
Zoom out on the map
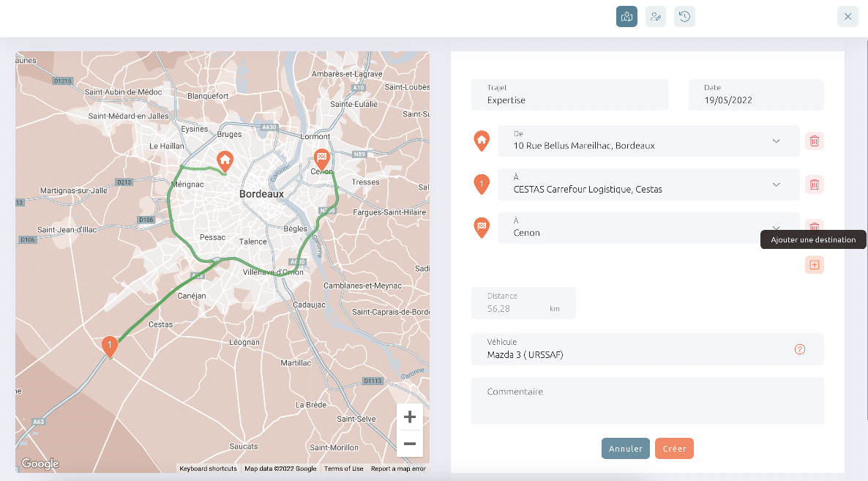tap(410, 444)
